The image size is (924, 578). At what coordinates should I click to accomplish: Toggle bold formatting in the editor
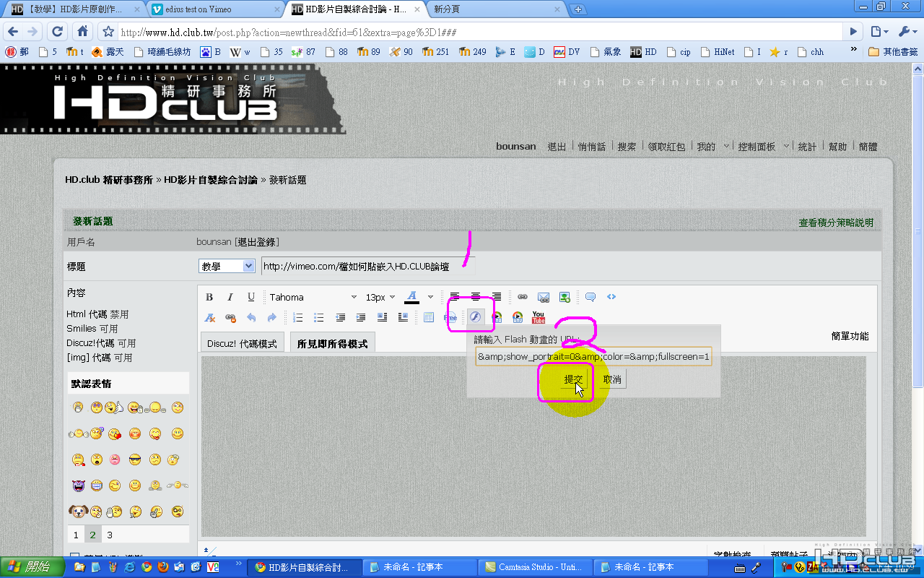click(x=209, y=297)
